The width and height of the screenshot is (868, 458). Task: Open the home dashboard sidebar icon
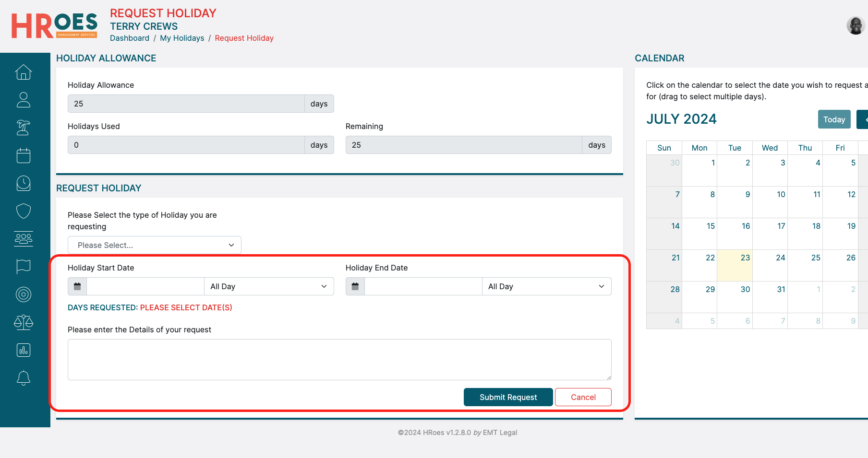(24, 72)
